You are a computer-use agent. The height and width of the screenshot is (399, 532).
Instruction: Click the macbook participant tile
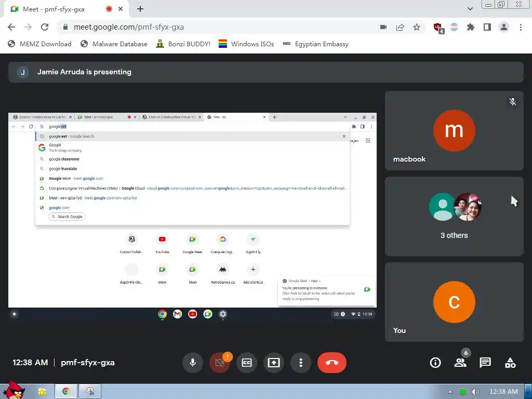tap(454, 130)
